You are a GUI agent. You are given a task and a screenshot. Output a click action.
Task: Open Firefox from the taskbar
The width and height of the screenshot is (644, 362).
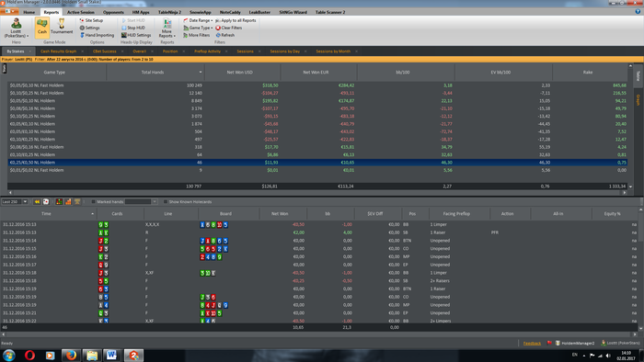(71, 355)
